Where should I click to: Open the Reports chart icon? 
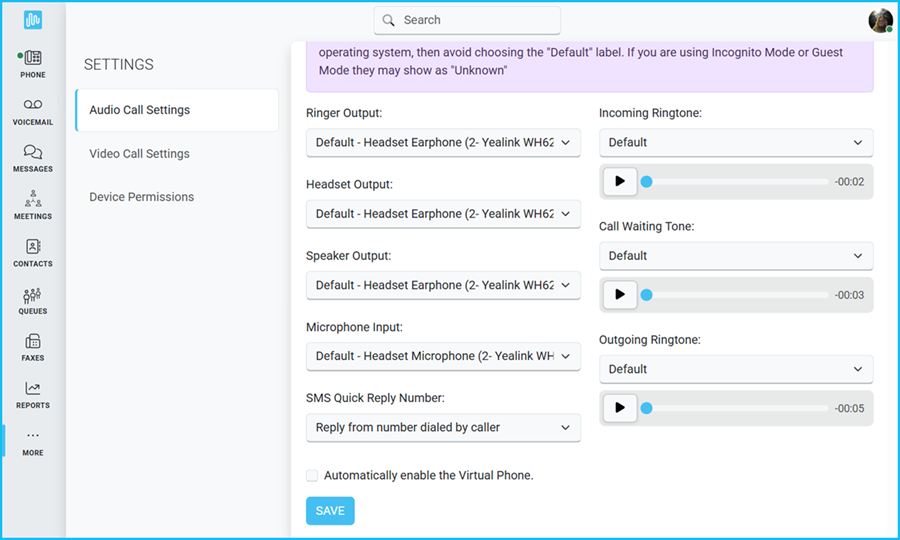(33, 389)
